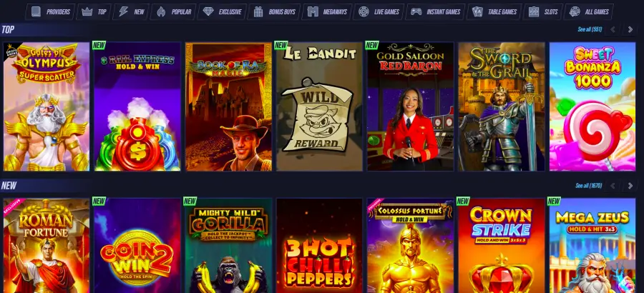Open Le Bandit game tile

coord(319,106)
